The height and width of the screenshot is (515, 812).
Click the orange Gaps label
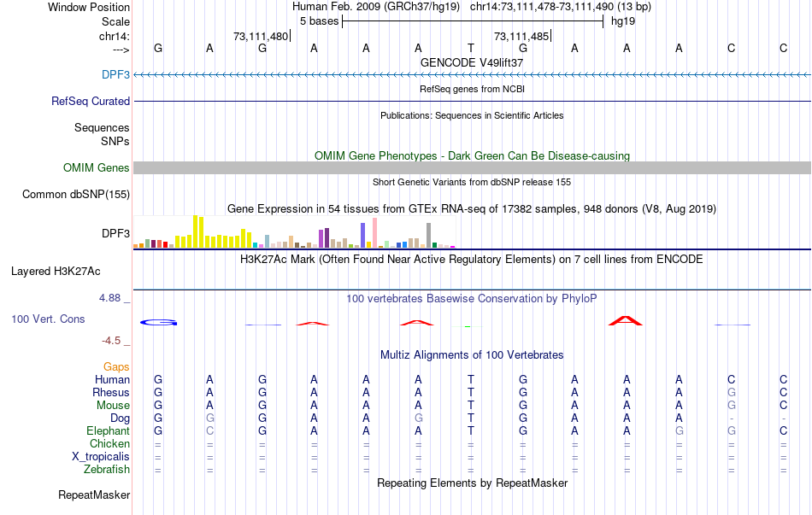tap(116, 367)
